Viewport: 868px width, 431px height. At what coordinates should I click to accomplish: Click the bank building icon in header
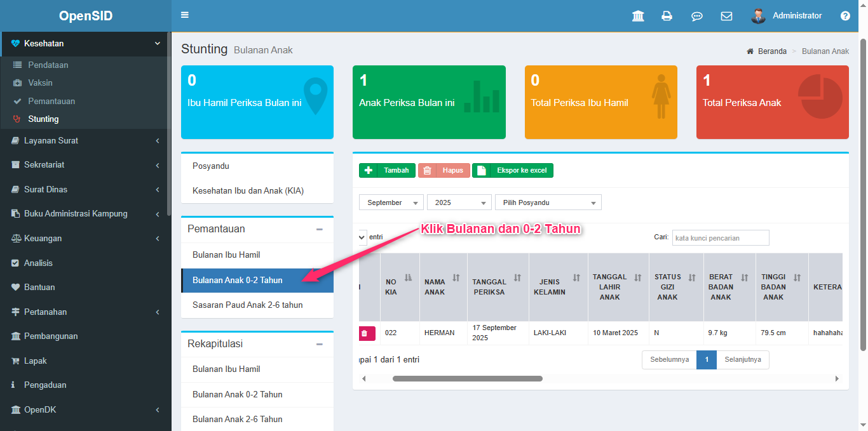coord(638,16)
